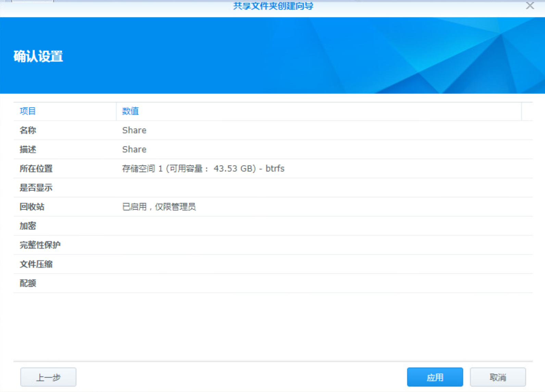
Task: Click the 配额 row label
Action: [28, 284]
